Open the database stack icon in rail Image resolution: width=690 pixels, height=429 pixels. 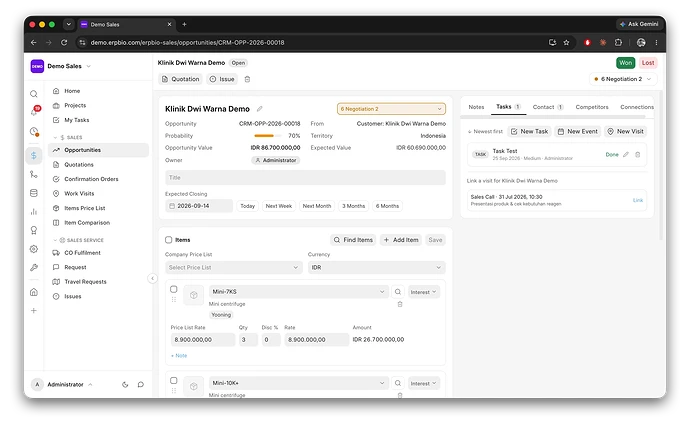point(34,193)
